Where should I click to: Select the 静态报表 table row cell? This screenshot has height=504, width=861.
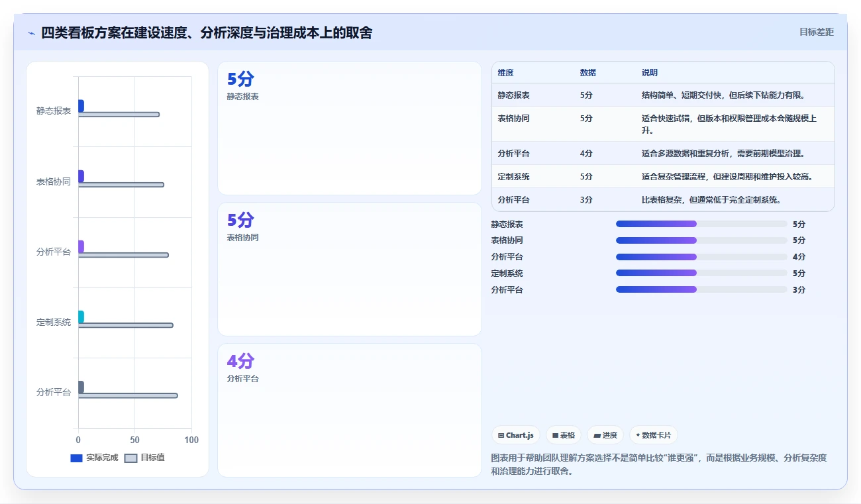click(x=514, y=95)
